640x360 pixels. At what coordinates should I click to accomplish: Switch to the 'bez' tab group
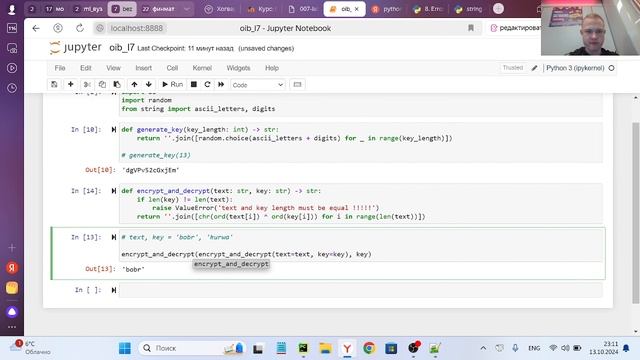tap(122, 9)
